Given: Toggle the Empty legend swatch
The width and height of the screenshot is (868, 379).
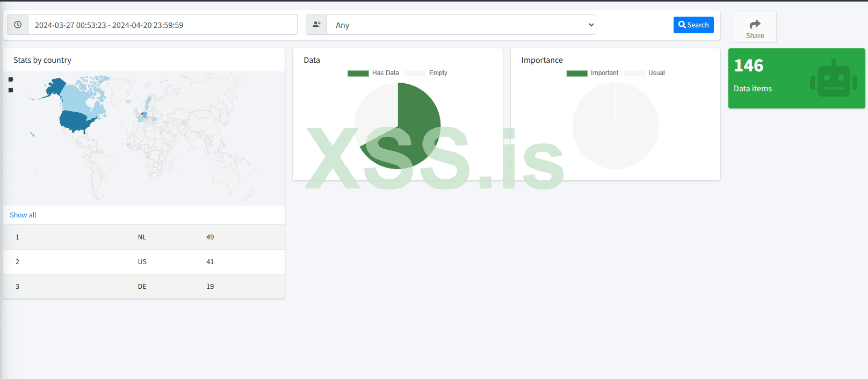Looking at the screenshot, I should (x=415, y=73).
